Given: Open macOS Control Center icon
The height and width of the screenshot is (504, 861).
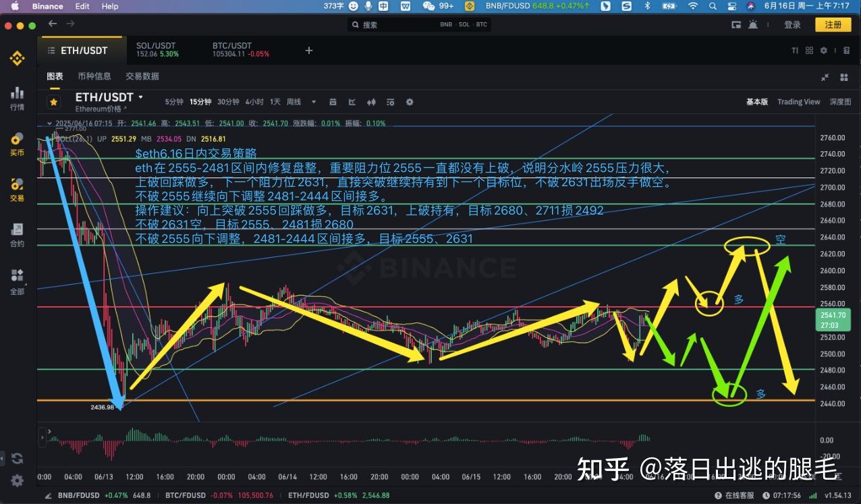Looking at the screenshot, I should pos(731,6).
